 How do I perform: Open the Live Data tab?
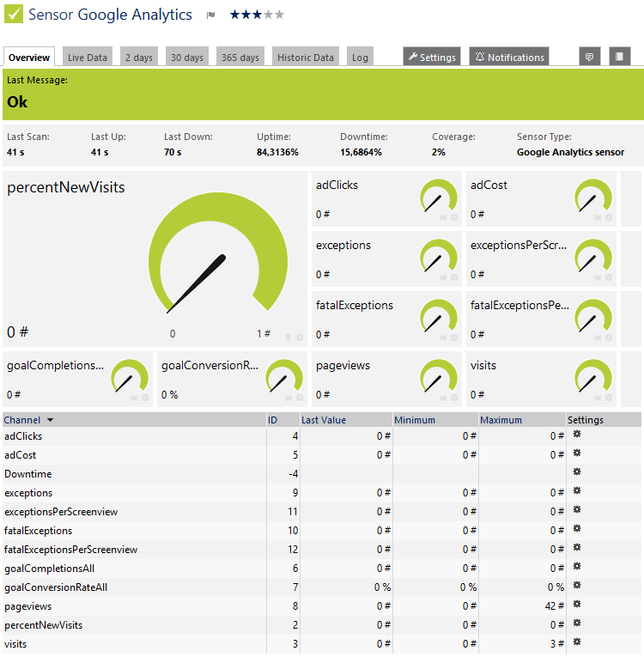tap(88, 57)
